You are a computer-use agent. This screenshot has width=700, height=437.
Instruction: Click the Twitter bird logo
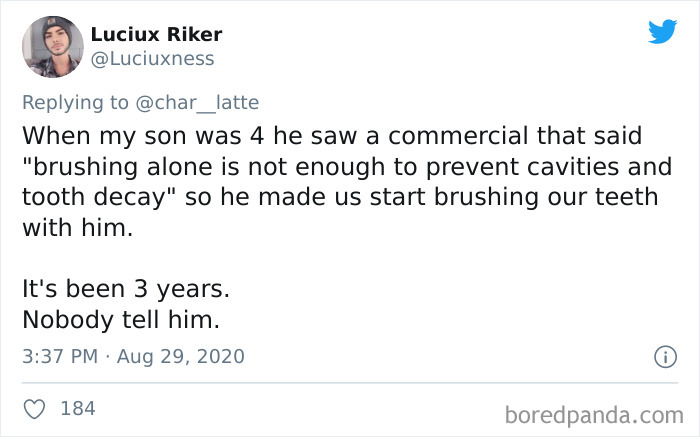coord(662,32)
